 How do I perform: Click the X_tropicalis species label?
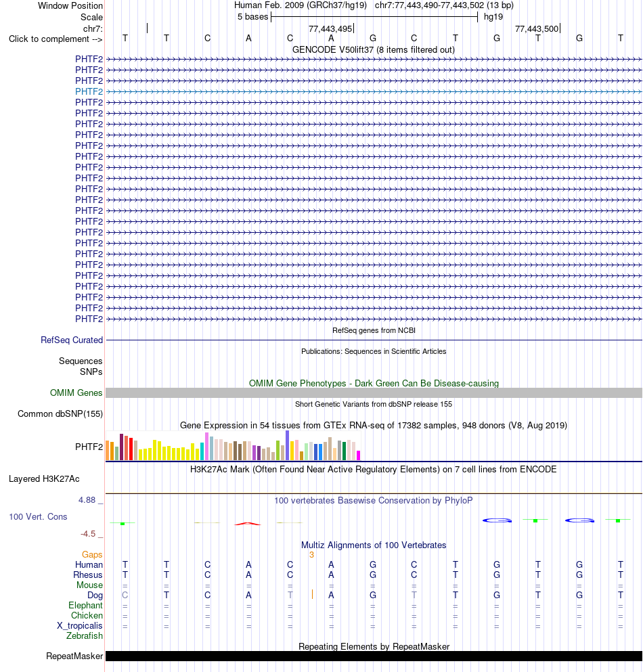(x=80, y=626)
